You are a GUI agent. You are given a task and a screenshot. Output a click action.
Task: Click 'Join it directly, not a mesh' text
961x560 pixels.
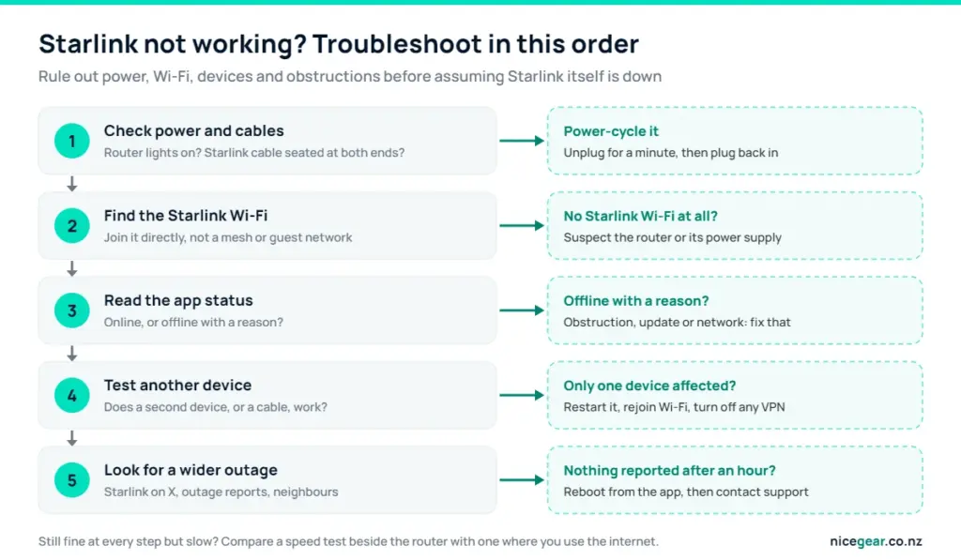pyautogui.click(x=228, y=237)
